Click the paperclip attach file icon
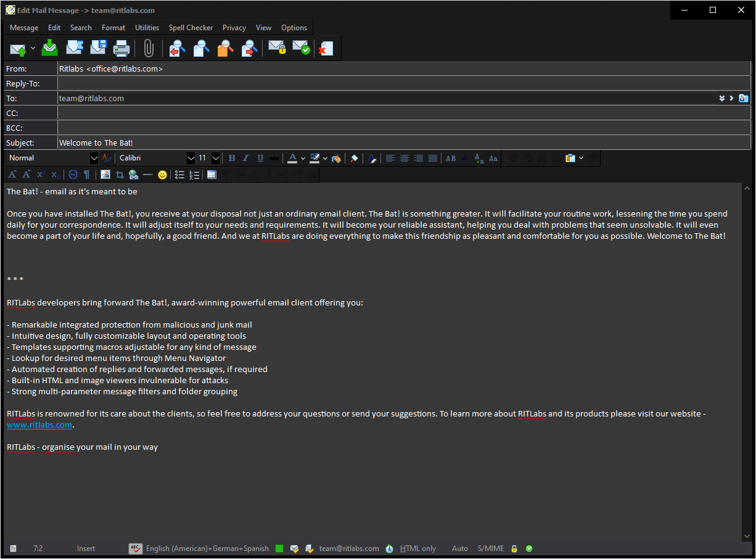Screen dimensions: 756x559 pos(148,48)
